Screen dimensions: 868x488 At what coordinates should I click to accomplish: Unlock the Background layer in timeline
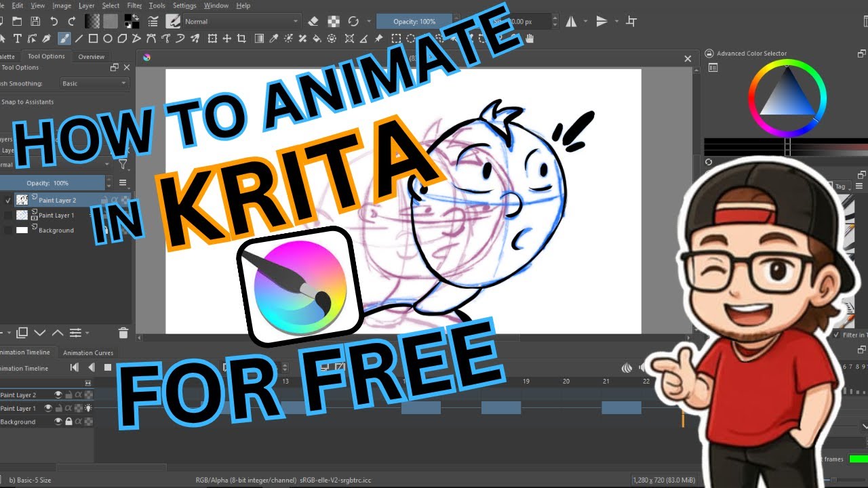pyautogui.click(x=68, y=422)
